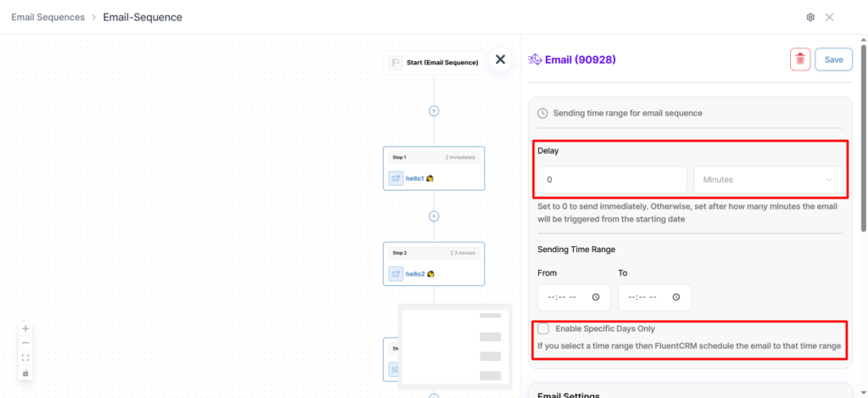Click the Delay value input field
The width and height of the screenshot is (868, 398).
(612, 180)
